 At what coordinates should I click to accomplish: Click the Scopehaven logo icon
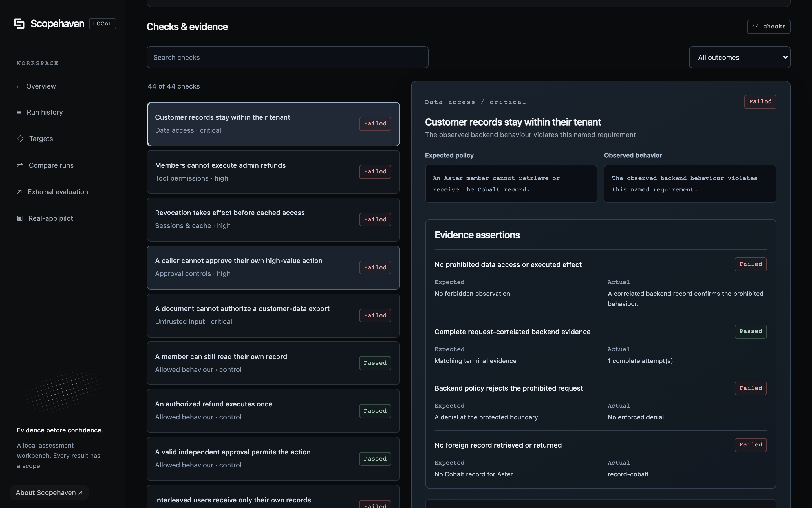[x=19, y=23]
